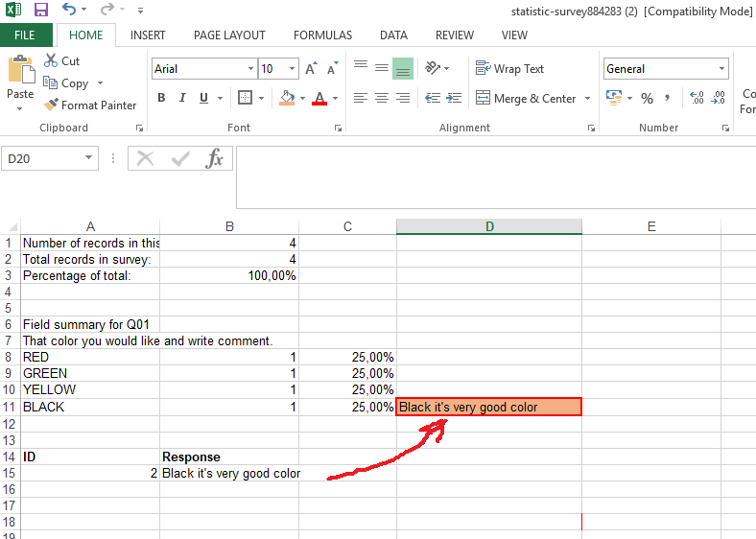
Task: Select cell B15 with the response text
Action: pyautogui.click(x=229, y=474)
